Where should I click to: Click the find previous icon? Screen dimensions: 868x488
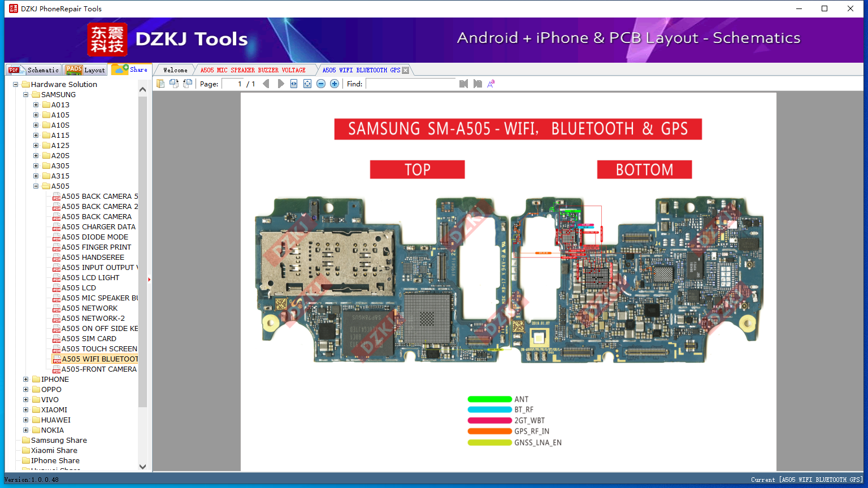(464, 84)
